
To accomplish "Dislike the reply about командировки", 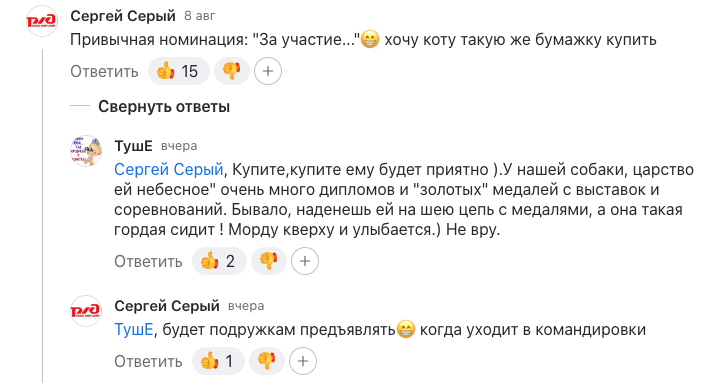I will (x=267, y=361).
